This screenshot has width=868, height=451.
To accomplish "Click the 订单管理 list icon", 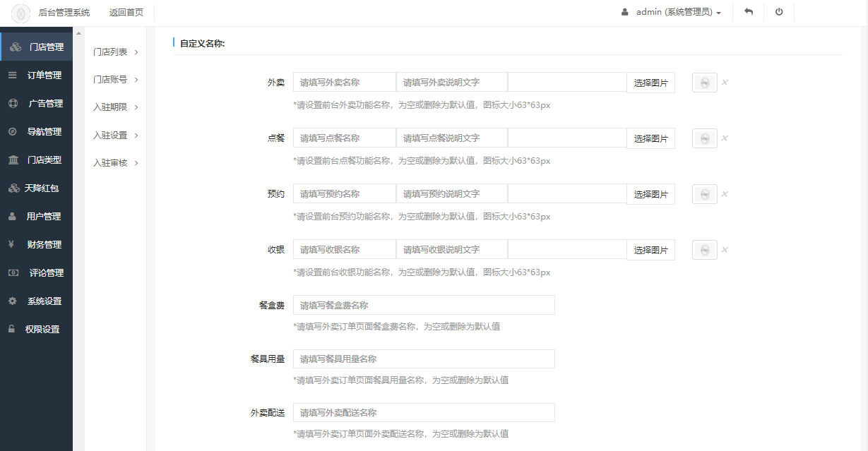I will 13,75.
